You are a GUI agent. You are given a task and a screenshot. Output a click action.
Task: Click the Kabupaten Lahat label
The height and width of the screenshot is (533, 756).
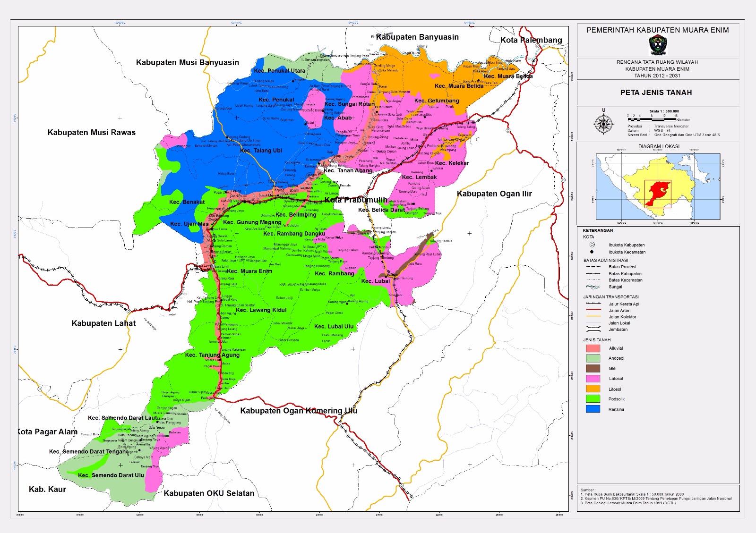click(103, 323)
